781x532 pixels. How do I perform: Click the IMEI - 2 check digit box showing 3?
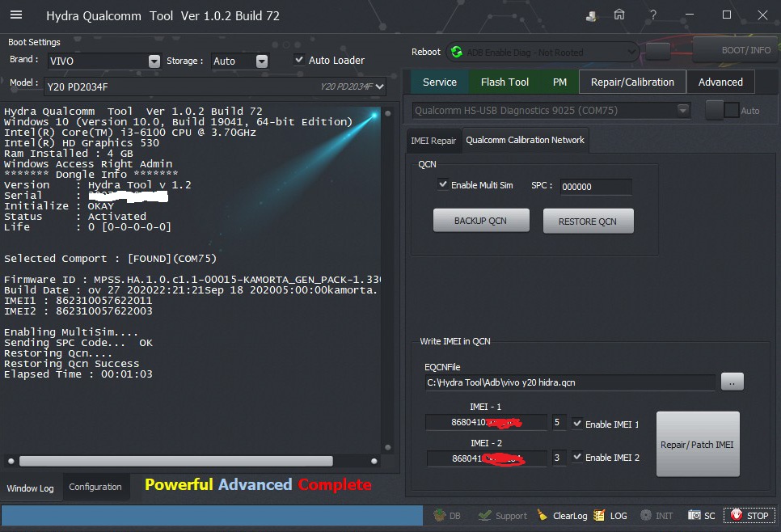pyautogui.click(x=557, y=458)
